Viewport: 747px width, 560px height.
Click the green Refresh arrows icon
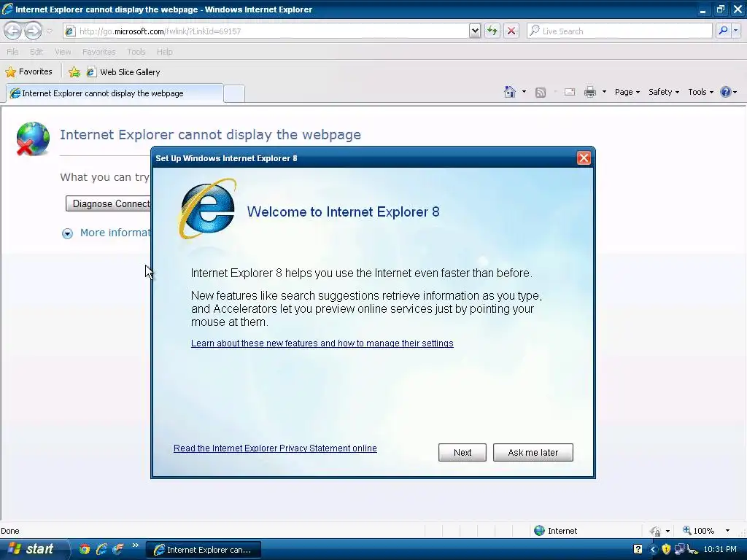point(492,31)
